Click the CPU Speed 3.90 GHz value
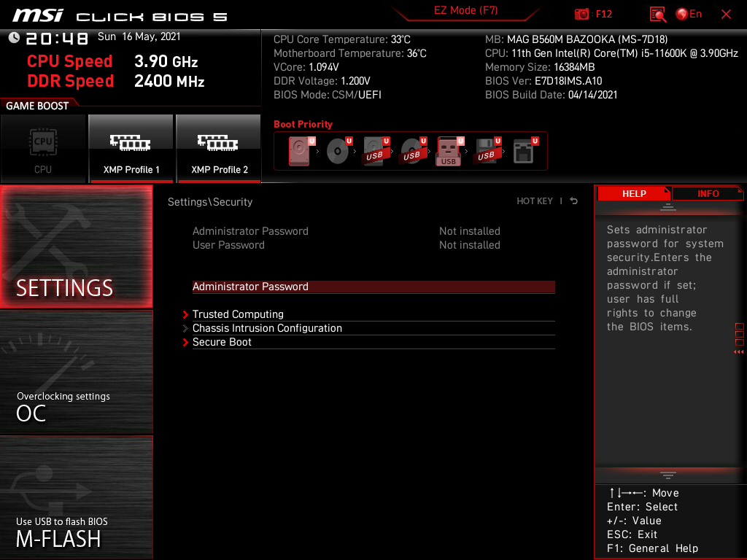747x560 pixels. (x=166, y=61)
